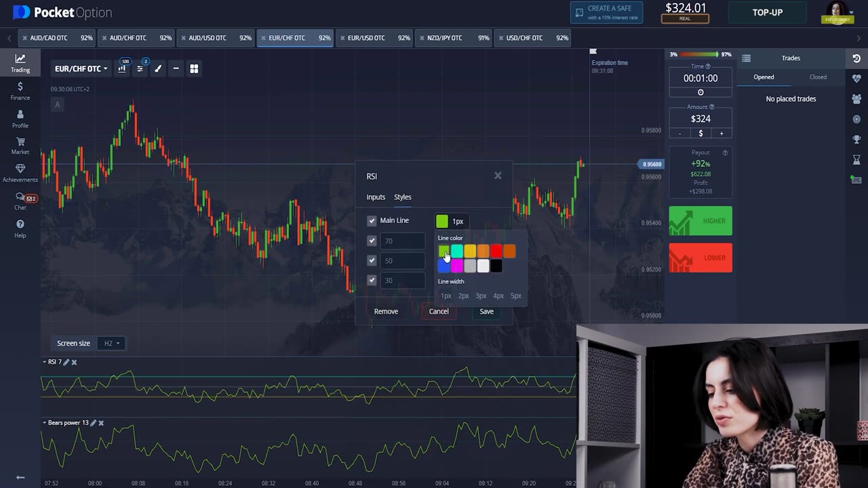The height and width of the screenshot is (488, 868).
Task: Toggle the 30 level checkbox
Action: tap(372, 280)
